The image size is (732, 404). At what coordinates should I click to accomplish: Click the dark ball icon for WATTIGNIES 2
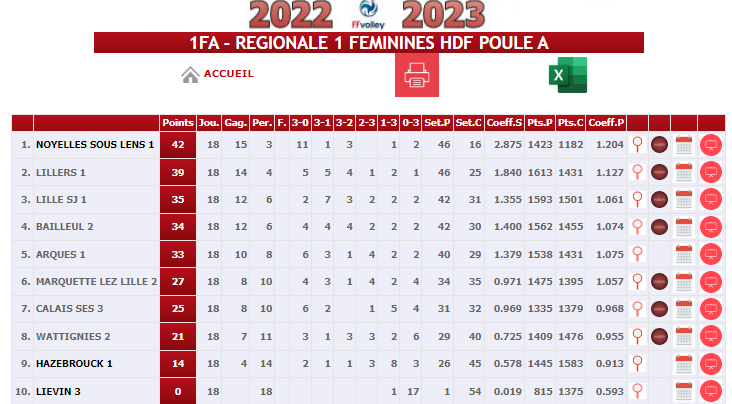(x=659, y=336)
